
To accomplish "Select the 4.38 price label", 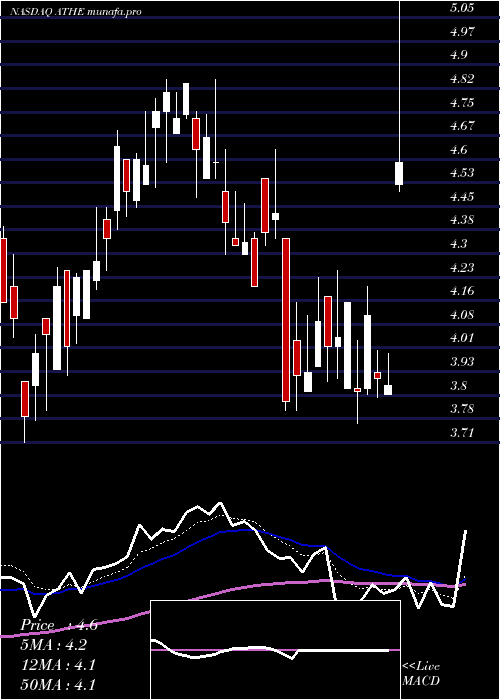I will (x=462, y=220).
